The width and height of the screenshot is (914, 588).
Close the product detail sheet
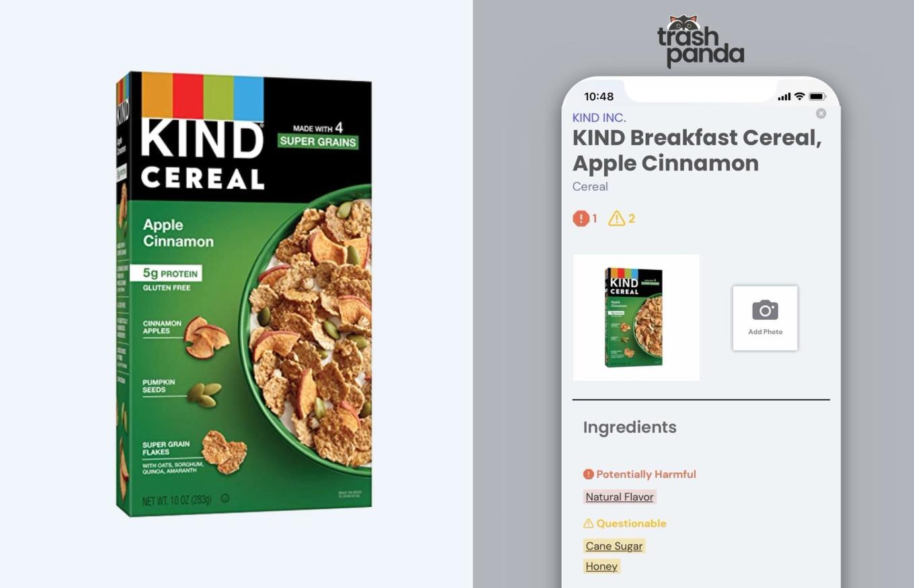pos(821,114)
